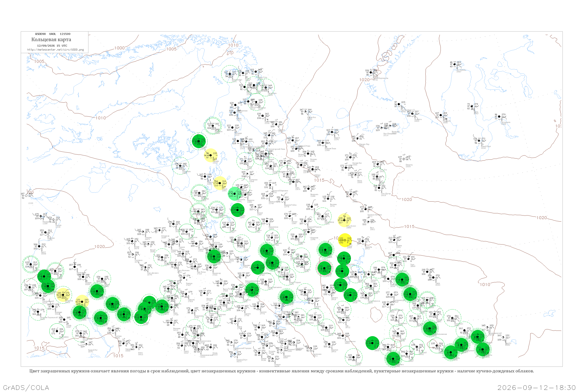Select the pale yellow Паданы station marker
Image resolution: width=588 pixels, height=392 pixels.
click(211, 155)
